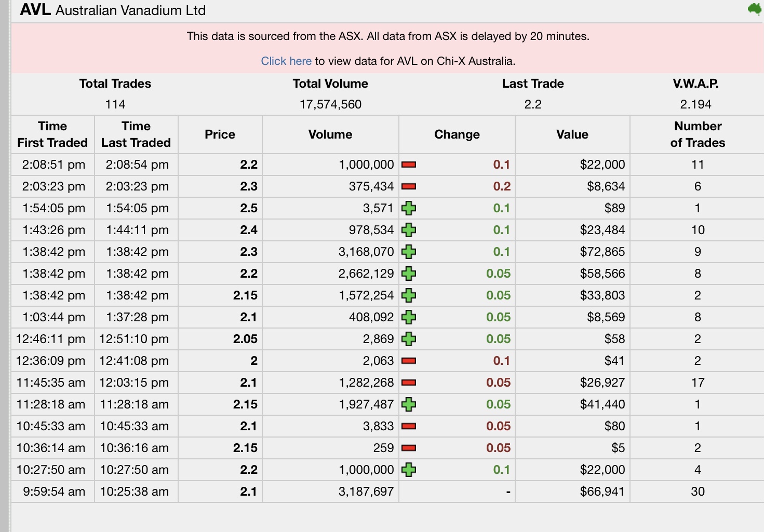Click the $41,440 value cell
Screen dimensions: 764x532
tap(572, 404)
